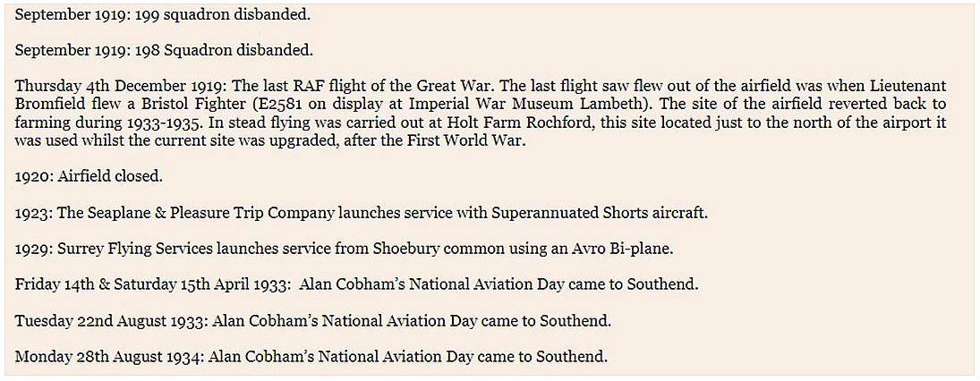Click 'Shoebury common' in 1929 entry
Image resolution: width=980 pixels, height=381 pixels.
(427, 249)
